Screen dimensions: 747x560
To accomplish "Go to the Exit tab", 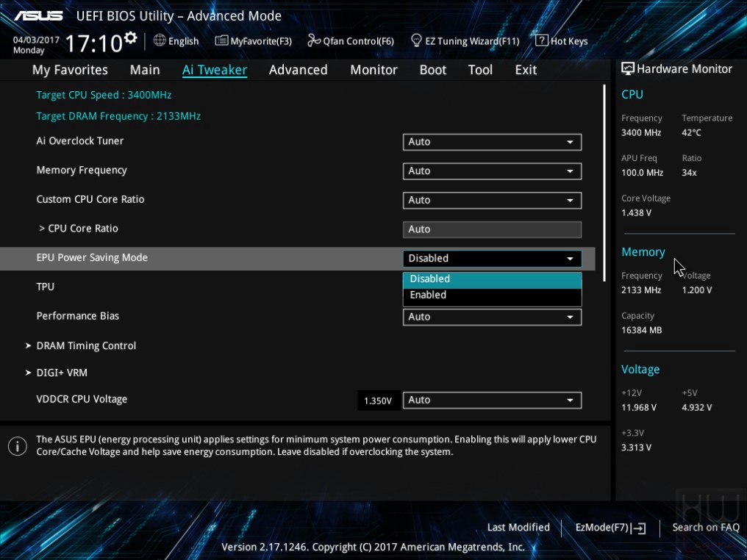I will (x=526, y=70).
